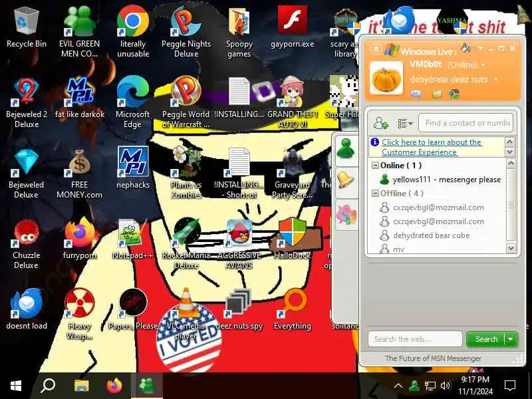
Task: Select the colorful butterfly tab beside Messenger
Action: pyautogui.click(x=346, y=214)
